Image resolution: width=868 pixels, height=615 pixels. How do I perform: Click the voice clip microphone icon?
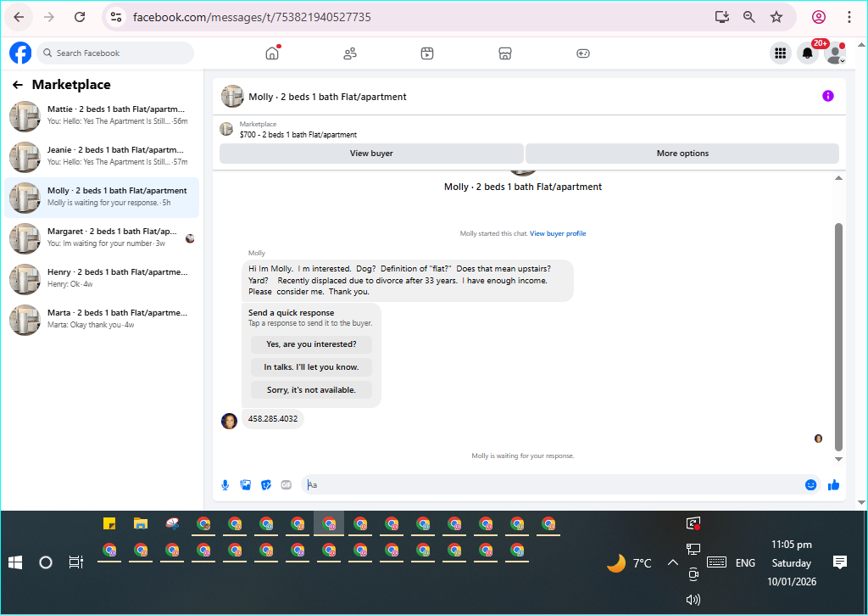tap(225, 485)
